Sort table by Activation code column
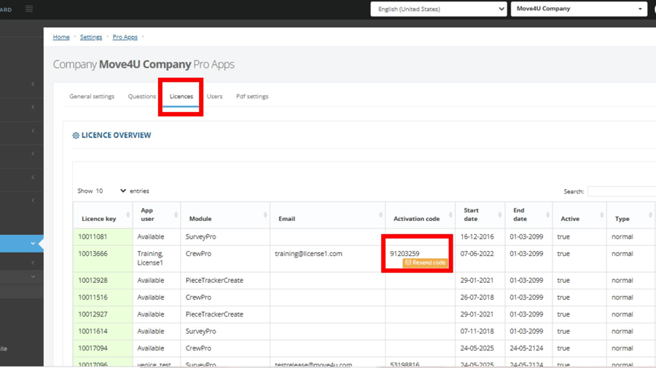 [x=420, y=215]
